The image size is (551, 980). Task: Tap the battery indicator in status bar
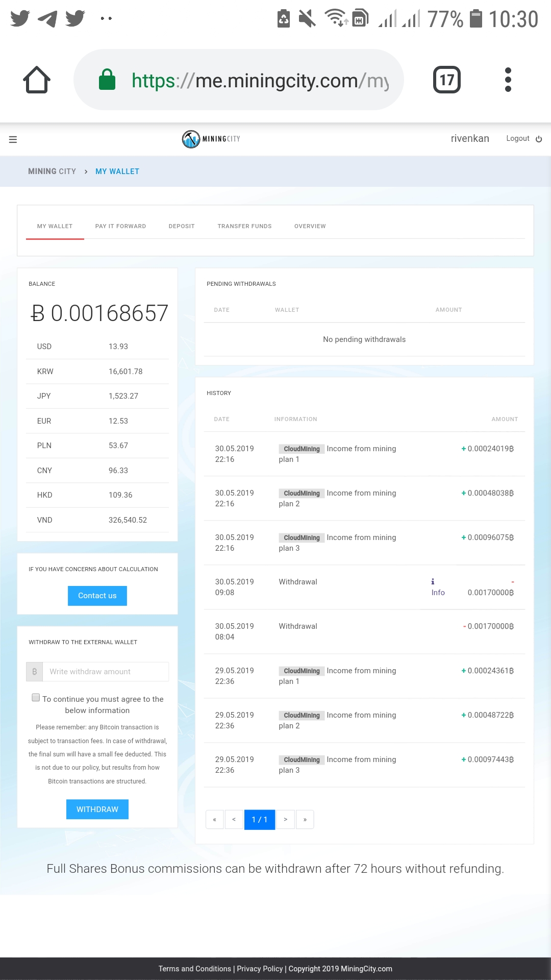coord(475,19)
